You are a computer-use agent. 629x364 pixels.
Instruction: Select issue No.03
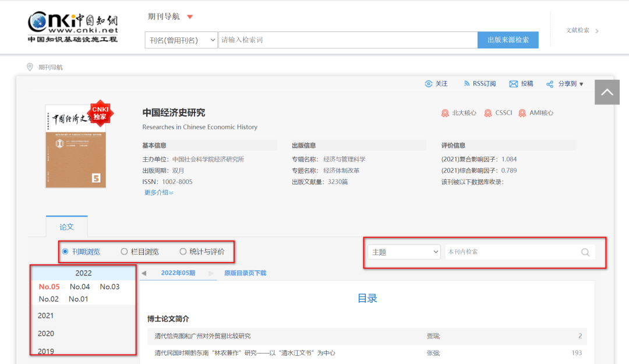pyautogui.click(x=109, y=287)
